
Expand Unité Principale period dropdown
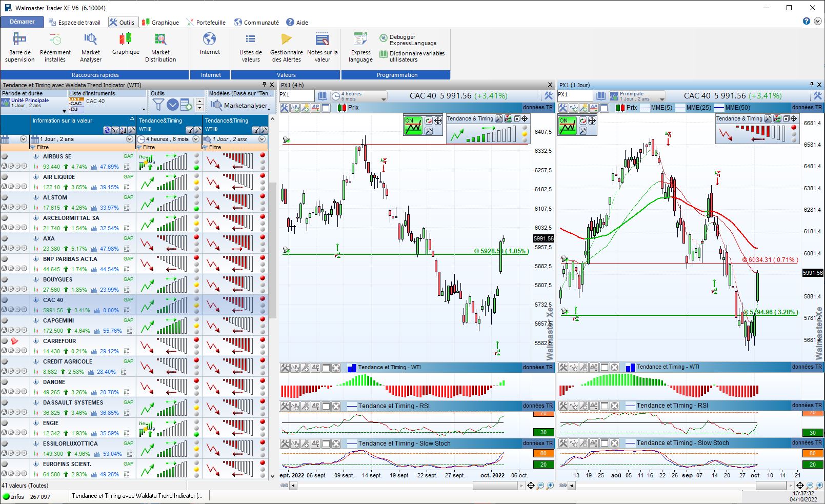coord(64,111)
